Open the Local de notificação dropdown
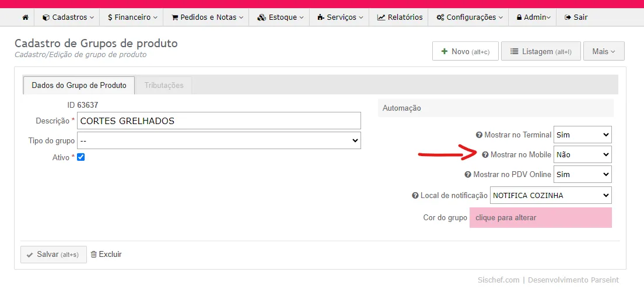This screenshot has width=644, height=300. click(550, 195)
